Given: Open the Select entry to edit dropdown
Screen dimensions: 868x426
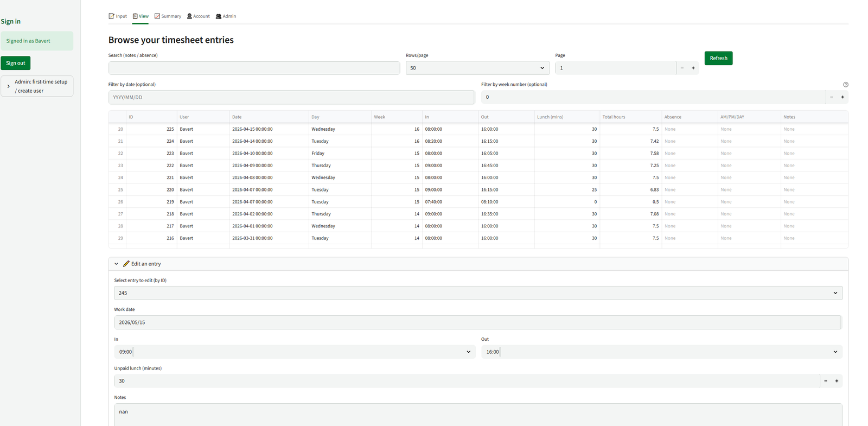Looking at the screenshot, I should tap(478, 293).
